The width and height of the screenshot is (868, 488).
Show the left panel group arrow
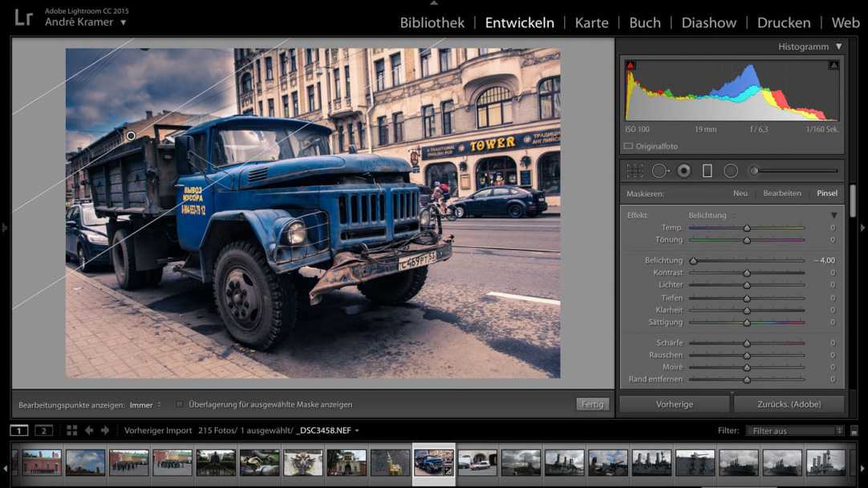click(4, 227)
